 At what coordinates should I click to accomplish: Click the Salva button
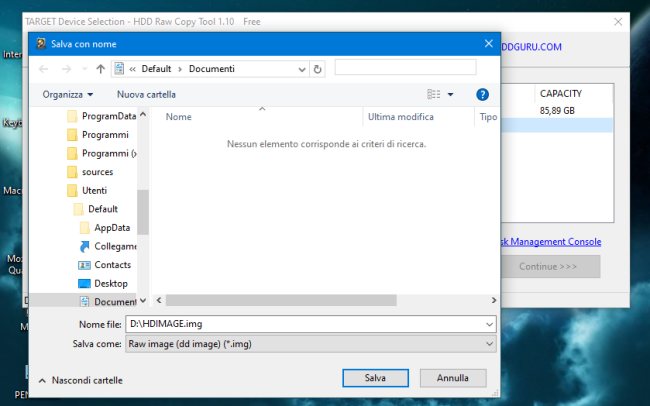(x=376, y=378)
